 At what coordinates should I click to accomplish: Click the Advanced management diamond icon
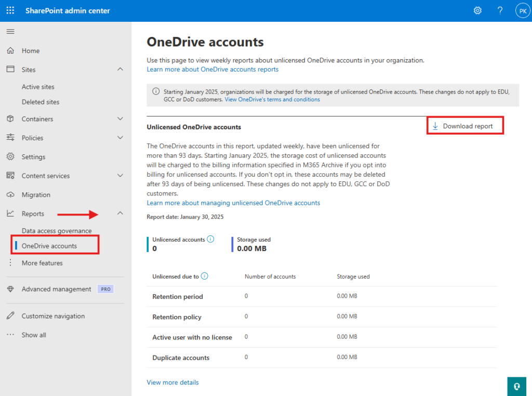tap(10, 289)
